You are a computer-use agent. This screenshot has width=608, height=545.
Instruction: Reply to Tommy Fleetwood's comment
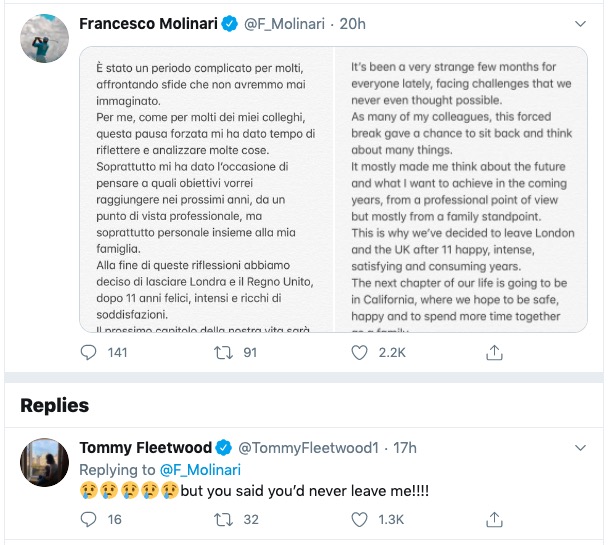[89, 519]
